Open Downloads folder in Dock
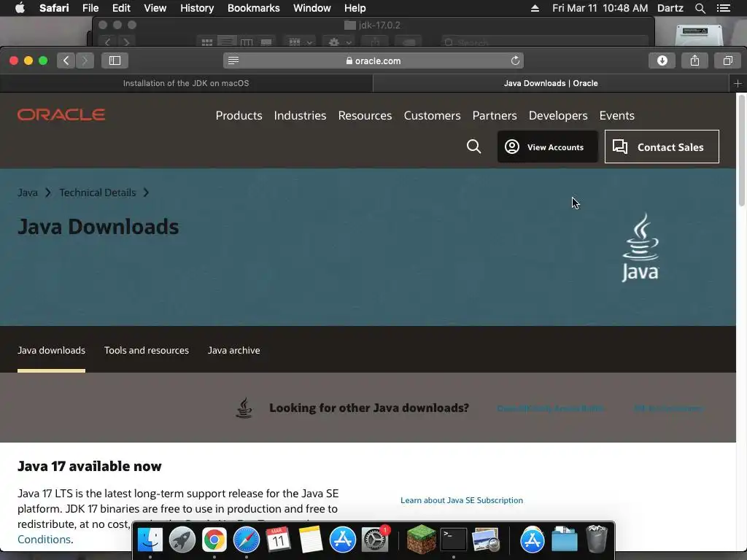Viewport: 747px width, 560px height. pos(565,540)
